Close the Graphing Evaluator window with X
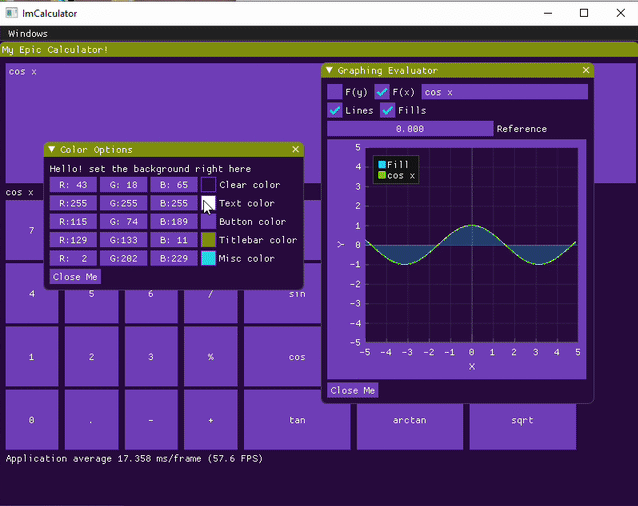This screenshot has width=638, height=506. click(586, 70)
